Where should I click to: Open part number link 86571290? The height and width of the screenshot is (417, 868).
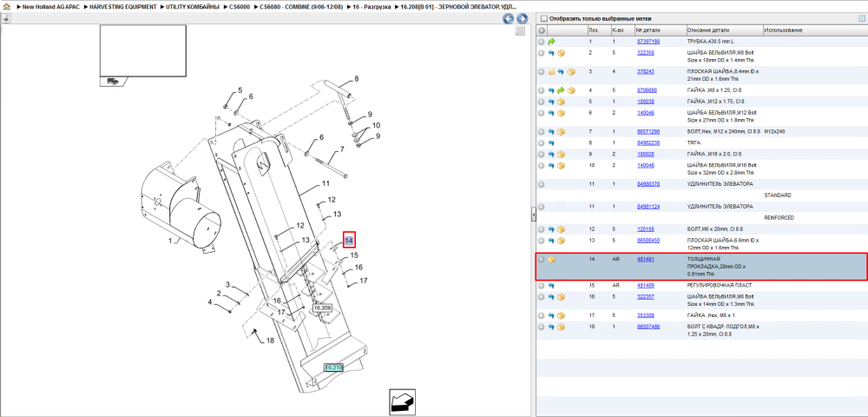coord(648,132)
